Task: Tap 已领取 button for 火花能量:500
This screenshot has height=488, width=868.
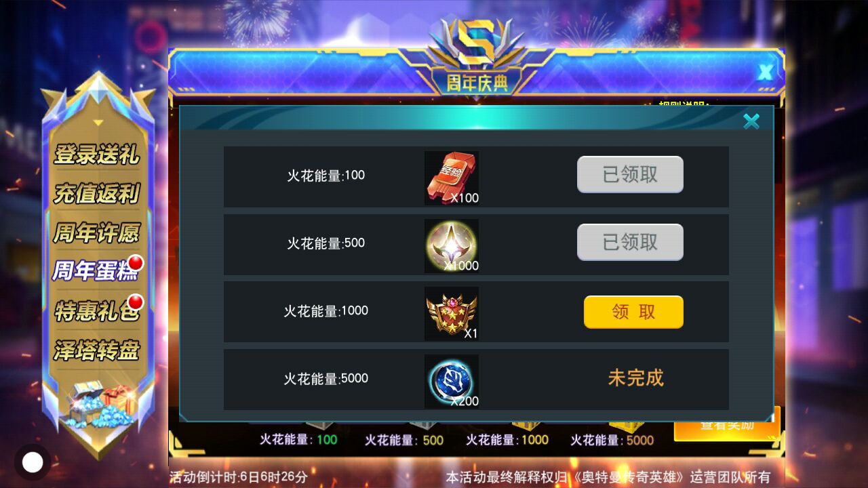Action: pyautogui.click(x=630, y=242)
